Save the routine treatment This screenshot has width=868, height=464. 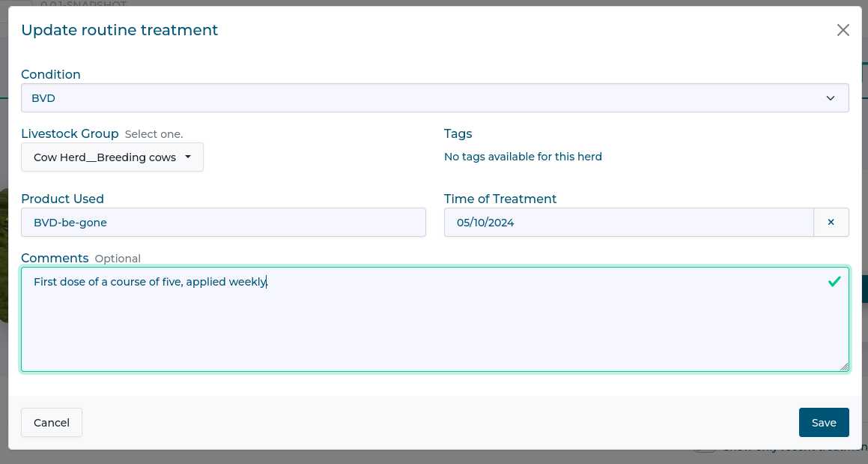[823, 423]
